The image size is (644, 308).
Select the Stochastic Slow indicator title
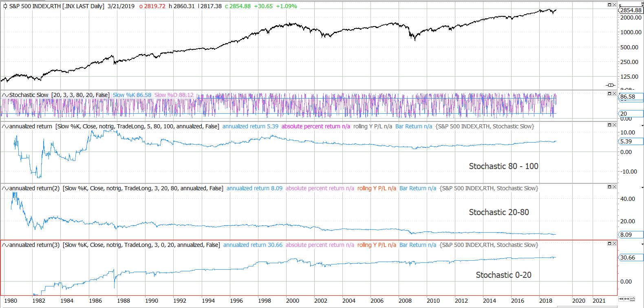29,95
